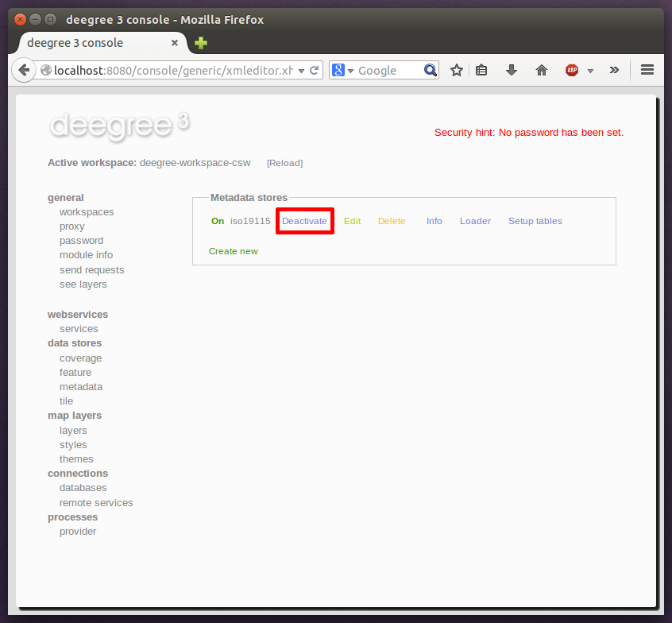The height and width of the screenshot is (623, 672).
Task: Open Setup tables for iso19115
Action: [535, 221]
